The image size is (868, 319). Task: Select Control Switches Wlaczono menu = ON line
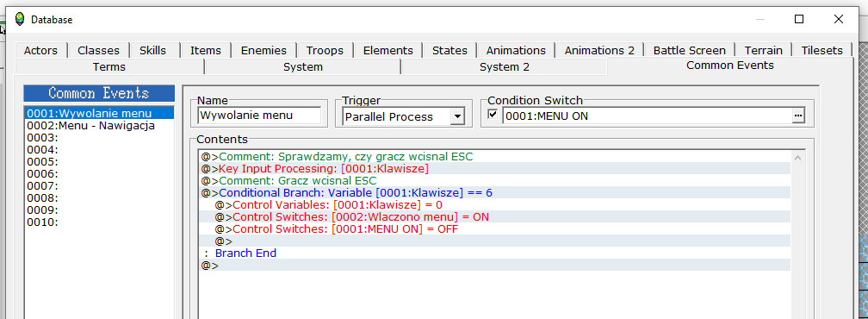pos(495,216)
